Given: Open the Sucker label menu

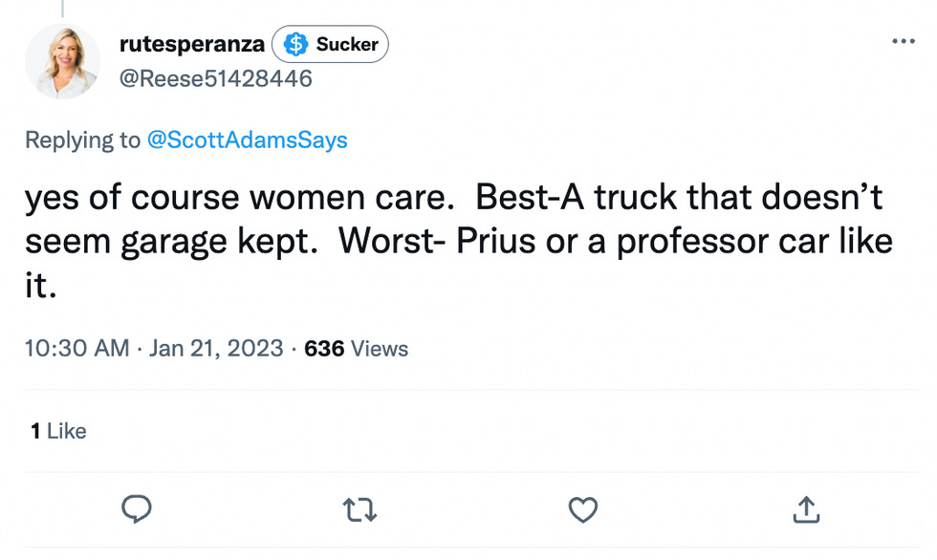Looking at the screenshot, I should point(330,43).
